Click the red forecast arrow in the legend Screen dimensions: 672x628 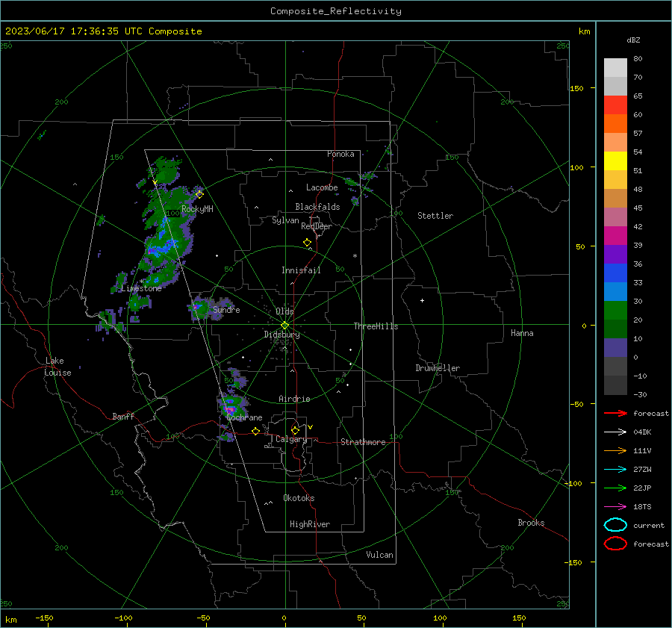(615, 413)
